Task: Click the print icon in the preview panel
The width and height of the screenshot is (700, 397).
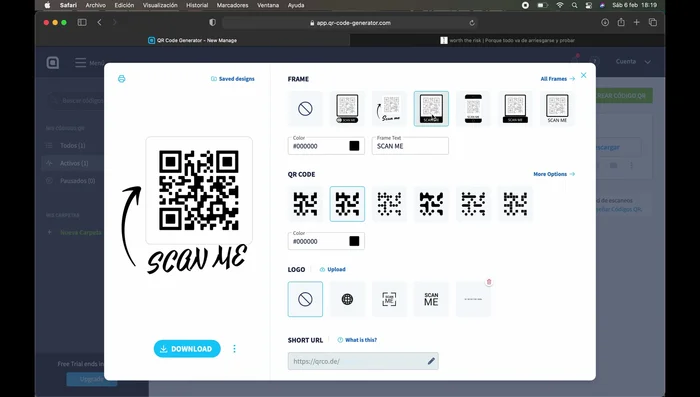Action: tap(121, 79)
